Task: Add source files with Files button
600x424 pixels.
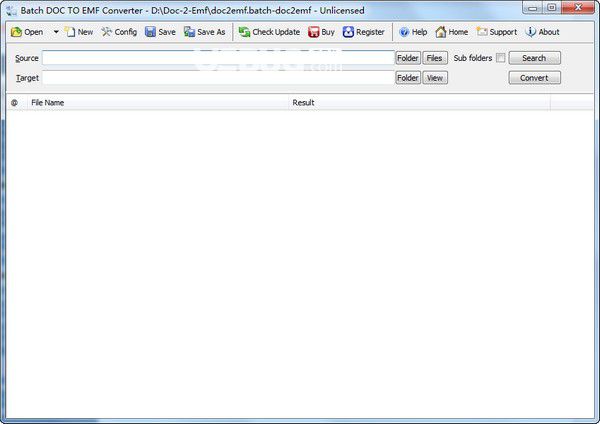Action: click(435, 58)
